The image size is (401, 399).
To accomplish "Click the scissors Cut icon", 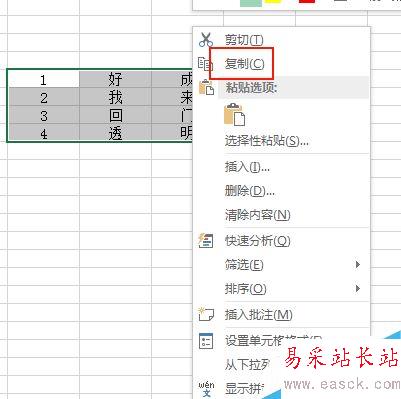I will 206,39.
